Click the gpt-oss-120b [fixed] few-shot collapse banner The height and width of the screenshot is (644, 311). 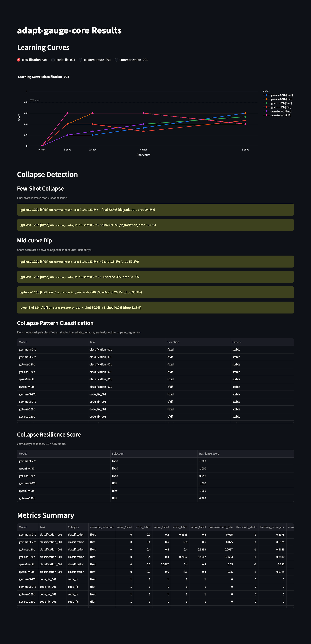click(x=155, y=225)
